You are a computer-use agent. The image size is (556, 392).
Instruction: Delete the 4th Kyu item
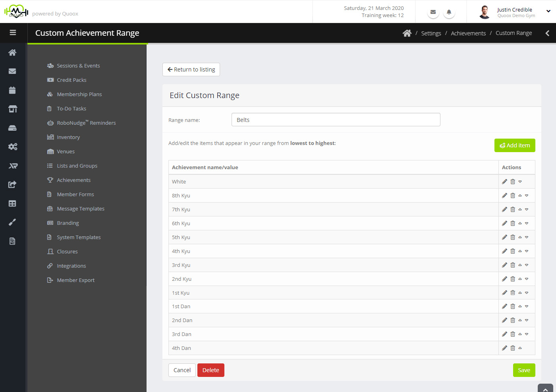[513, 251]
